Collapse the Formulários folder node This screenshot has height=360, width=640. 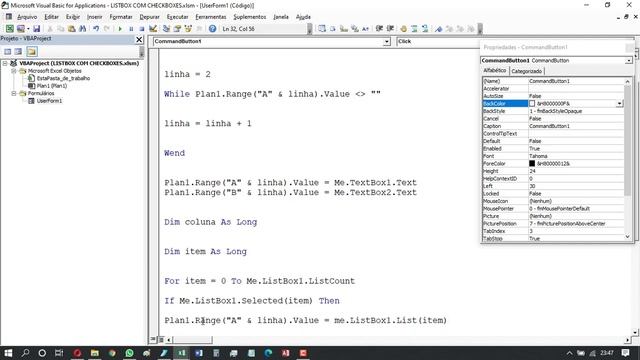pos(13,93)
